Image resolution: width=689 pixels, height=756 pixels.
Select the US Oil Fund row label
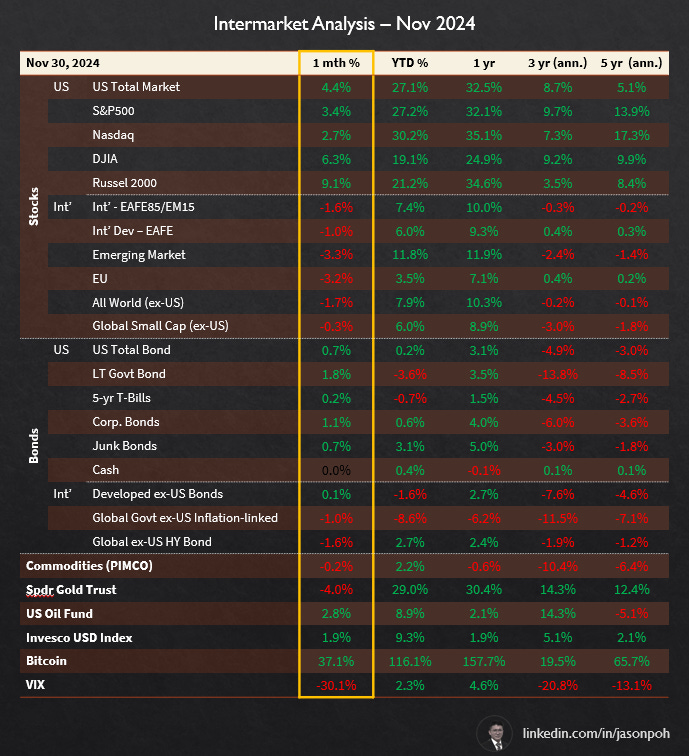pos(59,614)
